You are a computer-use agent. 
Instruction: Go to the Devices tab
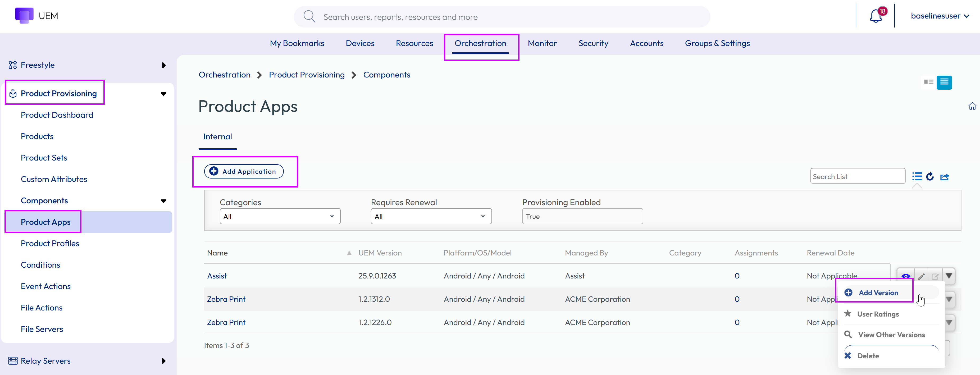click(x=360, y=43)
